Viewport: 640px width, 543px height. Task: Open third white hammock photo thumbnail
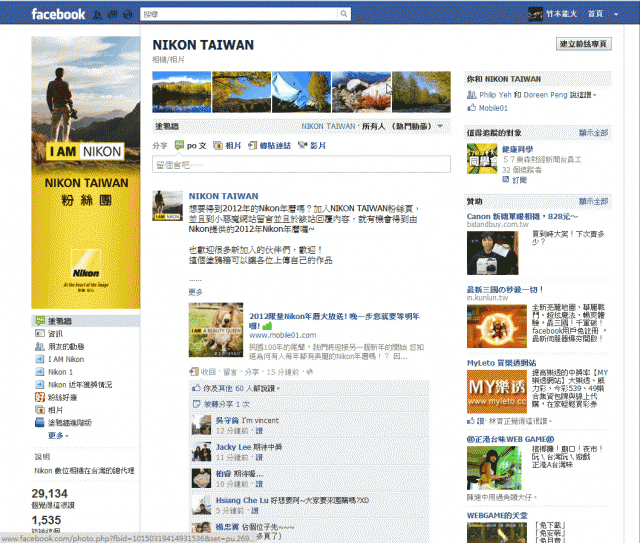[302, 92]
